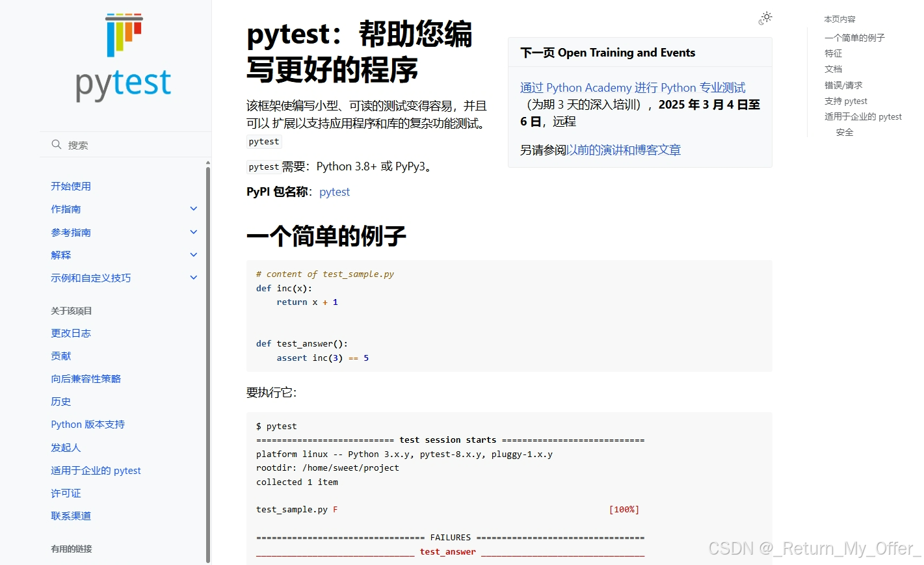924x565 pixels.
Task: Open the 向后兼容性策略 page
Action: [x=86, y=378]
